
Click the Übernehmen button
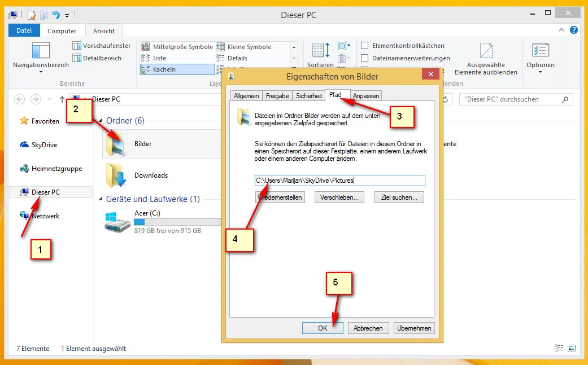click(x=414, y=328)
